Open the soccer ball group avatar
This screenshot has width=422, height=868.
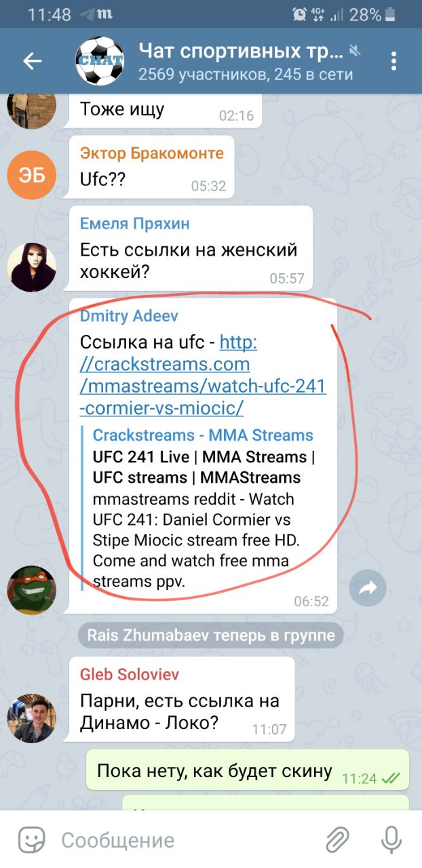(99, 61)
